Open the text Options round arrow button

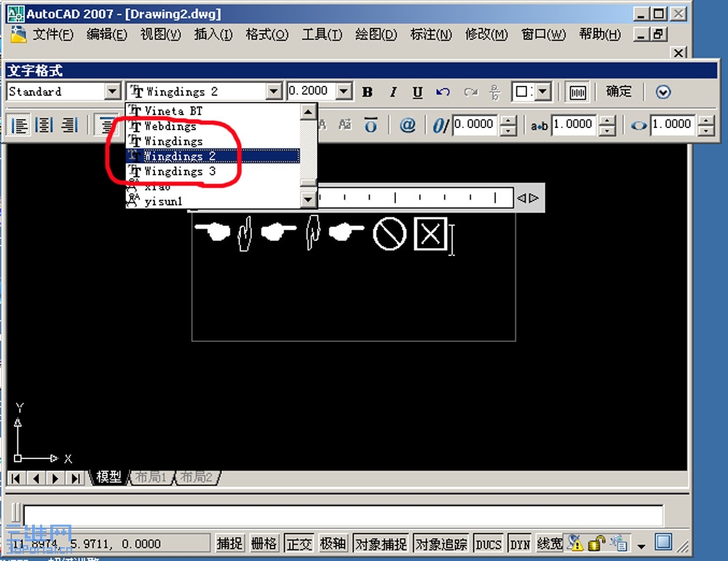(663, 92)
